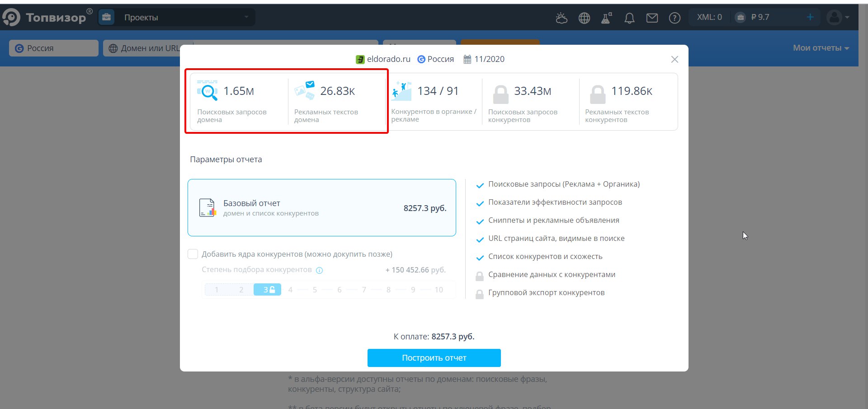Open the lab flask alpha icon
Viewport: 868px width, 409px height.
[x=606, y=18]
